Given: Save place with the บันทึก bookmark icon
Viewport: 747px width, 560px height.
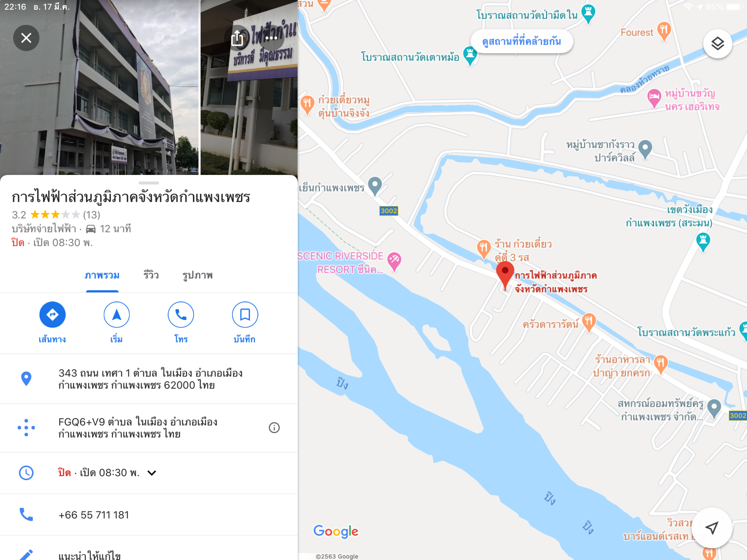Looking at the screenshot, I should click(x=245, y=315).
